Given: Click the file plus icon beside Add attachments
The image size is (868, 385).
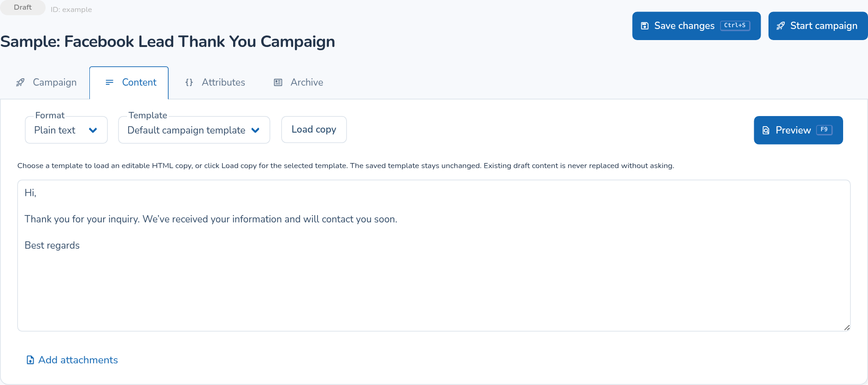Looking at the screenshot, I should coord(30,360).
